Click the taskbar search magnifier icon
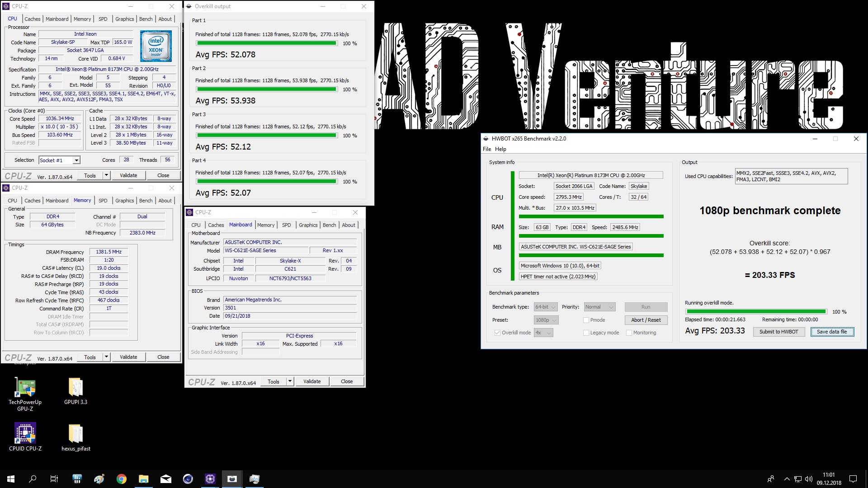 (x=33, y=479)
